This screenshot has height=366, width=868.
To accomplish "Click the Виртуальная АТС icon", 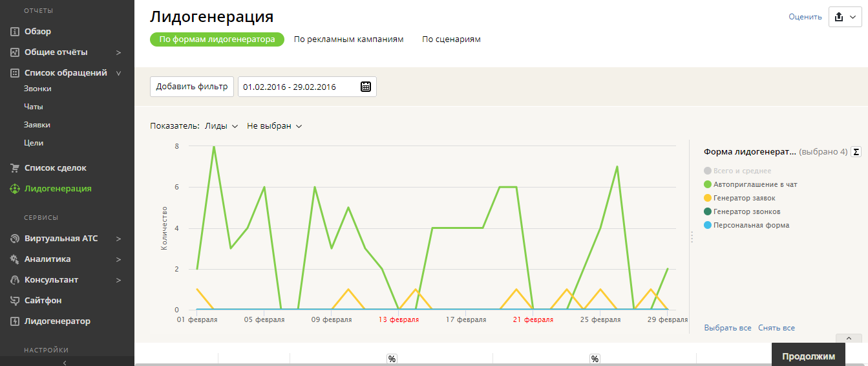I will [x=14, y=239].
